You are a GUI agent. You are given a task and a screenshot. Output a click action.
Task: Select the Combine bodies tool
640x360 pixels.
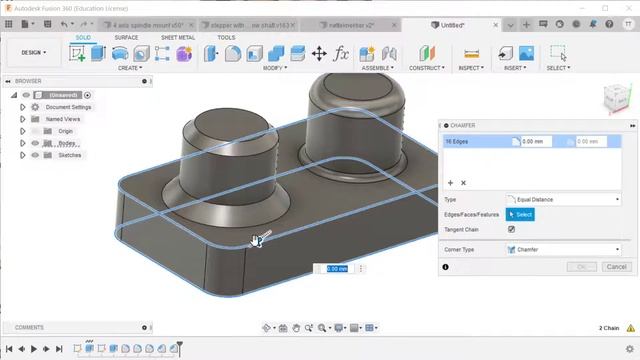(276, 53)
